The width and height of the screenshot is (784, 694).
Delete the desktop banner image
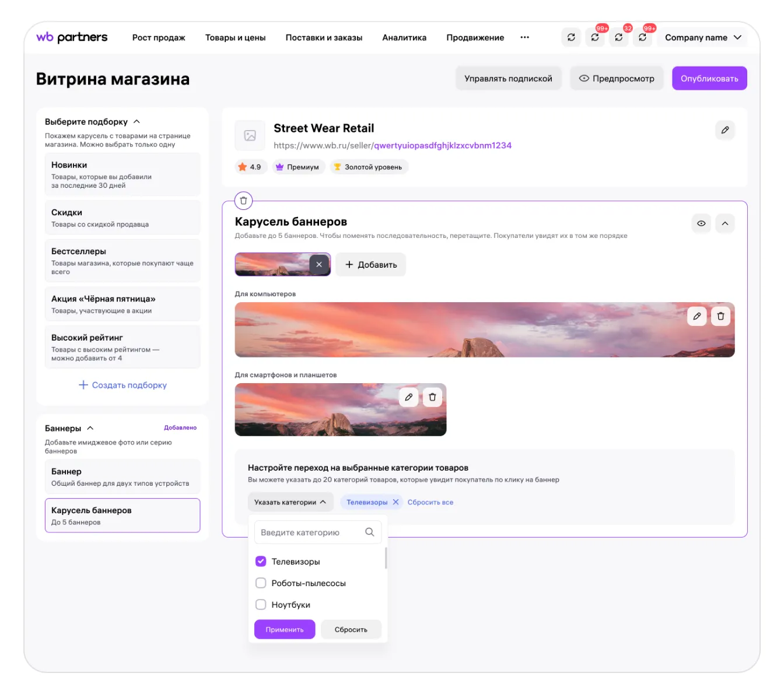[720, 316]
